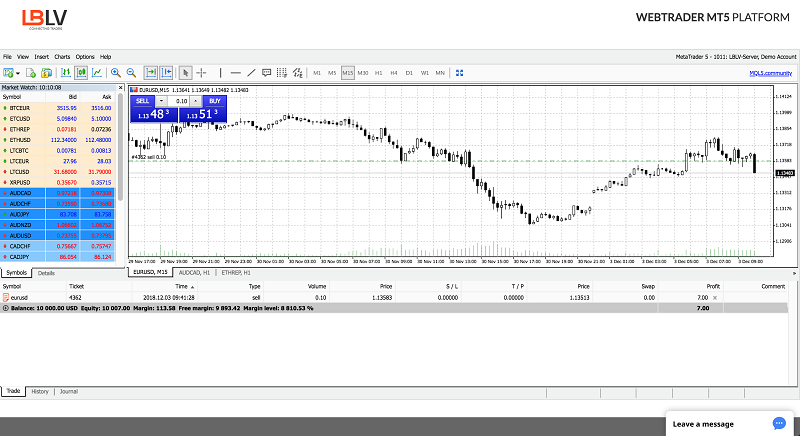The height and width of the screenshot is (436, 800).
Task: Switch to the Details tab
Action: tap(46, 273)
